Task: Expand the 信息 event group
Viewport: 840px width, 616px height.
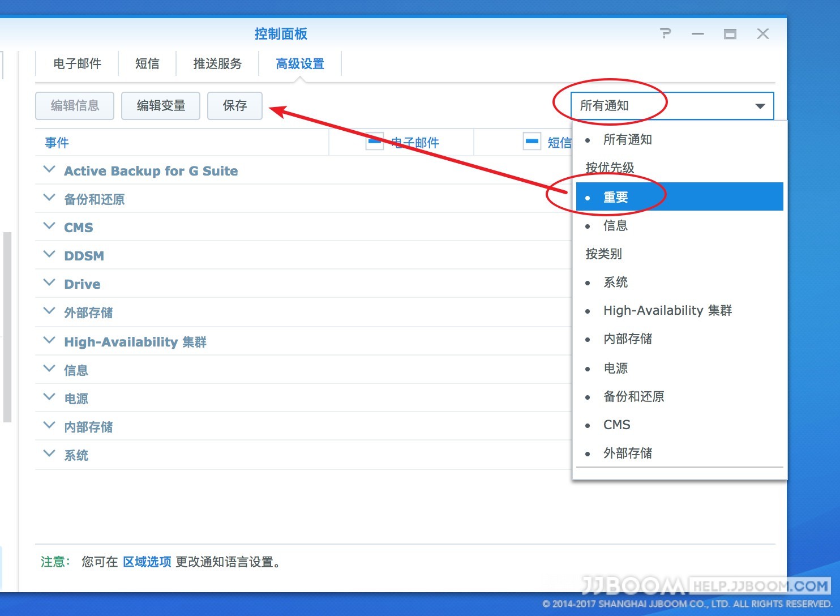Action: click(x=49, y=369)
